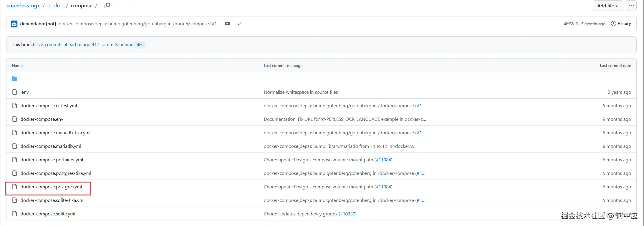Open docker-compose.sqlite-tika.yml file
The width and height of the screenshot is (644, 226).
pyautogui.click(x=52, y=200)
